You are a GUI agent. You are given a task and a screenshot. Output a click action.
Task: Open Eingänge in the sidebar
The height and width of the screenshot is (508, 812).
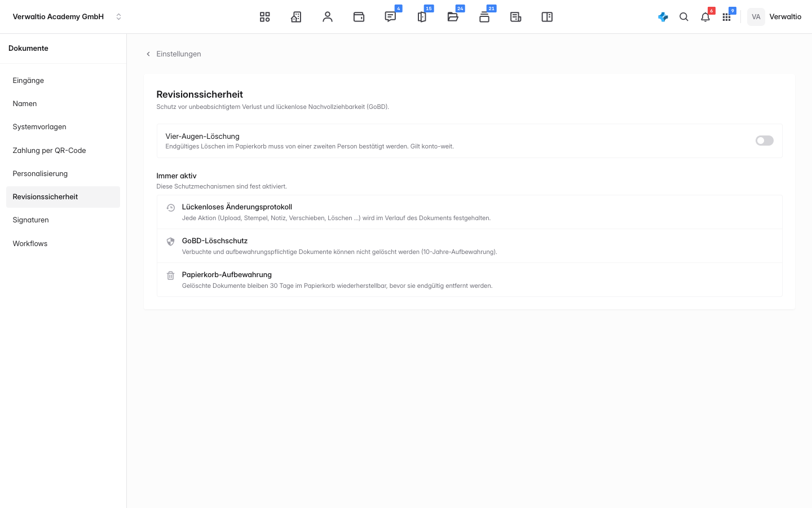[x=63, y=81]
